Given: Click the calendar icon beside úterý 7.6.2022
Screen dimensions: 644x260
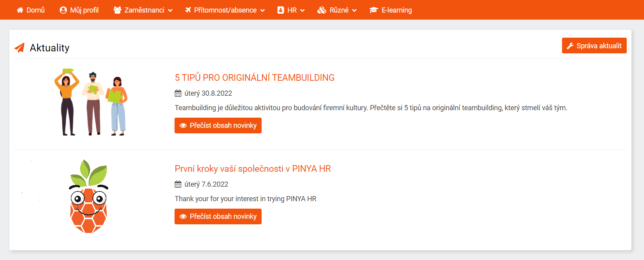Looking at the screenshot, I should pyautogui.click(x=178, y=184).
